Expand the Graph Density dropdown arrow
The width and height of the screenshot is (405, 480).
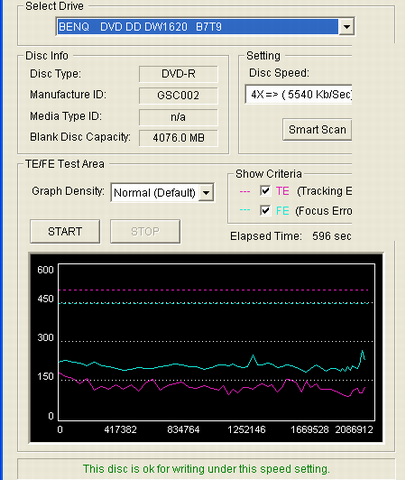206,192
